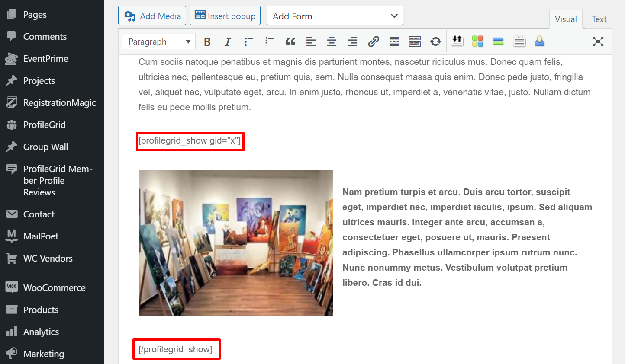Insert a numbered list

pyautogui.click(x=270, y=42)
